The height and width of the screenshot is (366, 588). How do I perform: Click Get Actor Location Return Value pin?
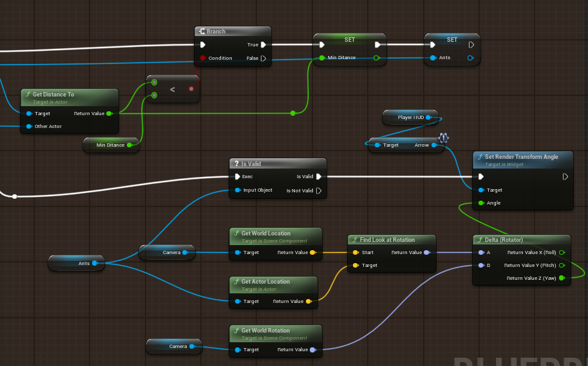308,301
